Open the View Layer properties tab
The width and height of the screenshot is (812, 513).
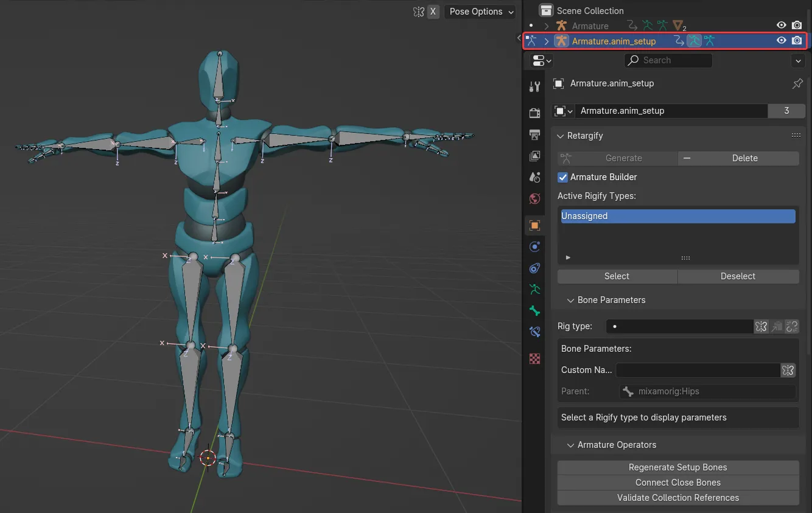[535, 156]
